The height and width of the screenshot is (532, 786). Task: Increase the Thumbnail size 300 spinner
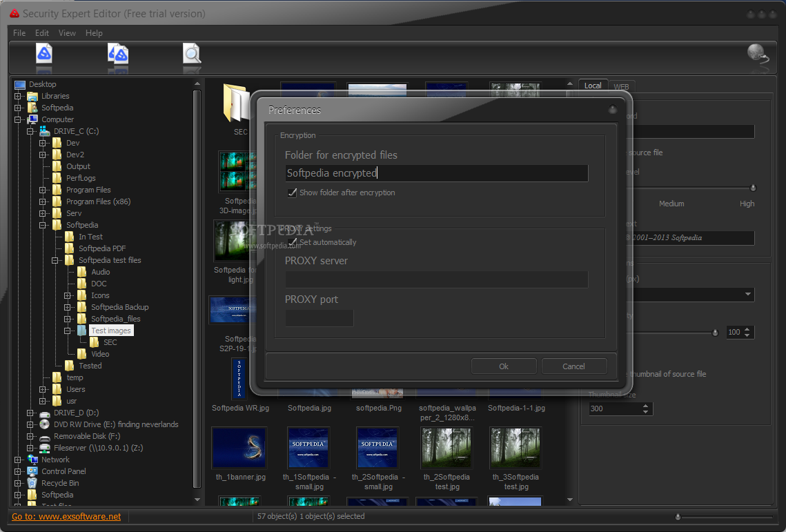click(646, 406)
